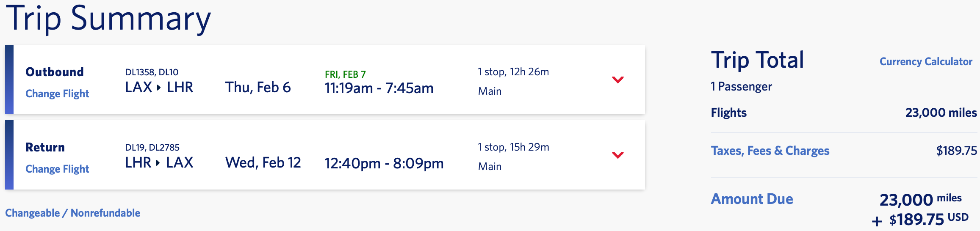This screenshot has width=980, height=231.
Task: Click the green FRI, FEB 7 arrival label
Action: (345, 74)
